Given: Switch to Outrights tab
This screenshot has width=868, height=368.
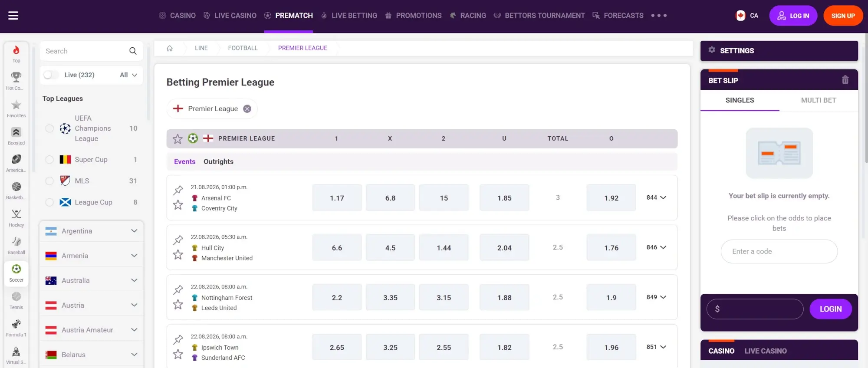Looking at the screenshot, I should pyautogui.click(x=218, y=161).
